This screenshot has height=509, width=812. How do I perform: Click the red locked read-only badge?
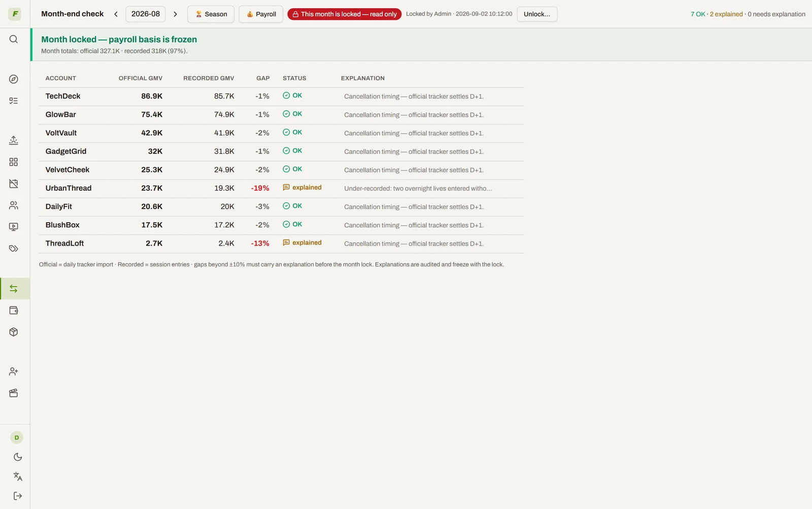click(x=345, y=14)
